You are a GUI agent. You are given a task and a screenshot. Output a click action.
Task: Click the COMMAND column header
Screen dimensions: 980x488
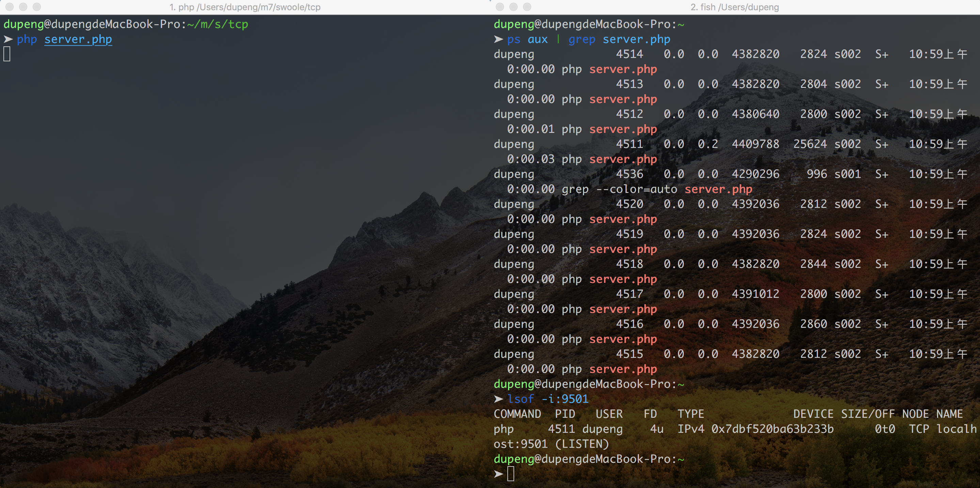(x=517, y=414)
